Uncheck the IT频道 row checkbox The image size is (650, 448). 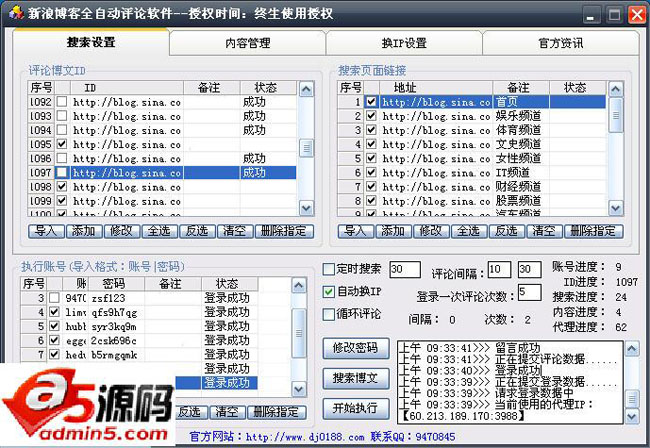371,172
